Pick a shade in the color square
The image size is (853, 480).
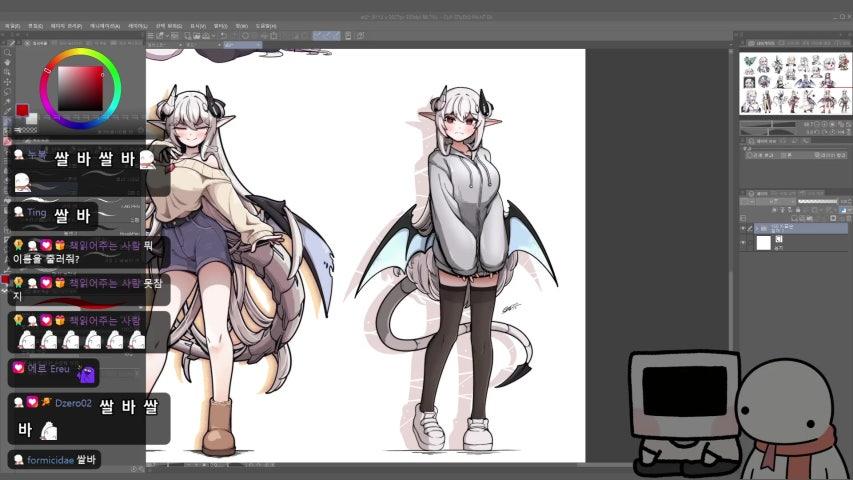79,90
